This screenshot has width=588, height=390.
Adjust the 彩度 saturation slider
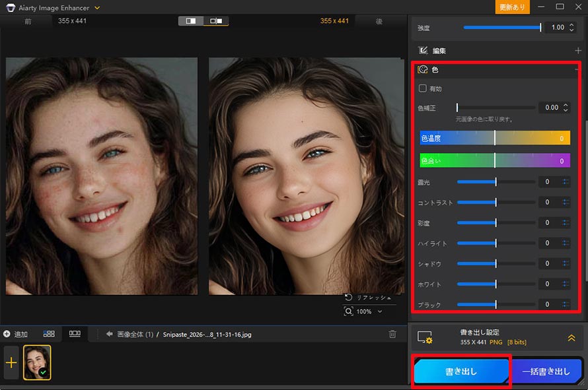pos(496,222)
